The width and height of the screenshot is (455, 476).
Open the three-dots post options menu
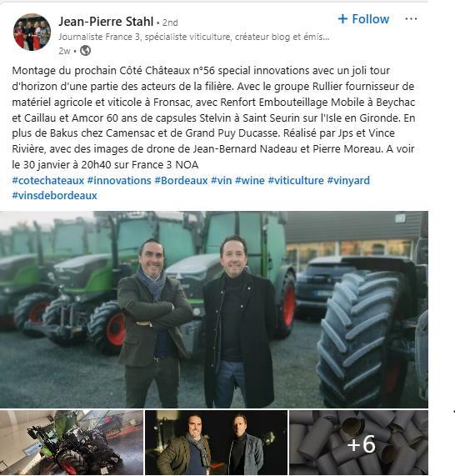pos(411,19)
